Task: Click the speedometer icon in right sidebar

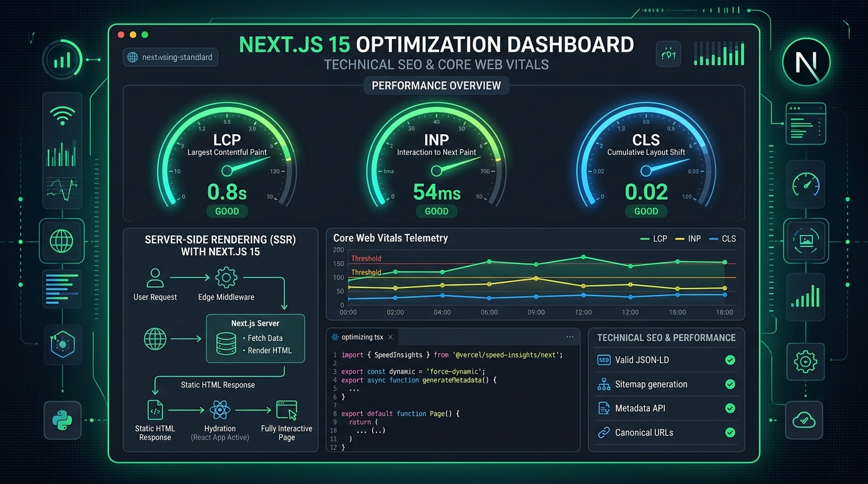Action: [805, 184]
